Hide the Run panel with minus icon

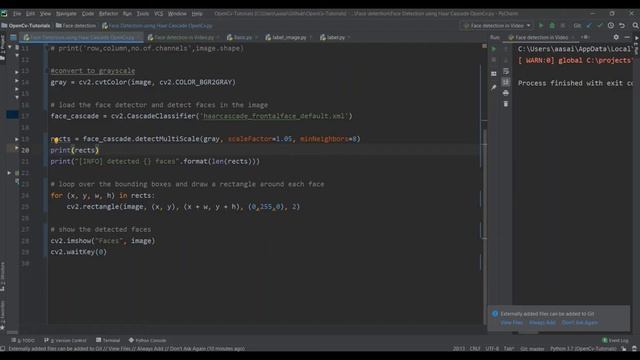click(627, 37)
